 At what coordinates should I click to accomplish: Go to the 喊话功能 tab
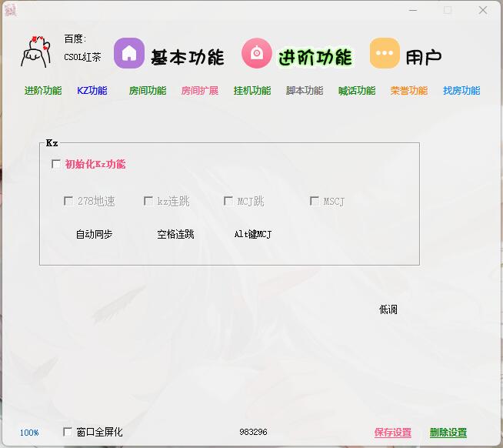[x=357, y=91]
